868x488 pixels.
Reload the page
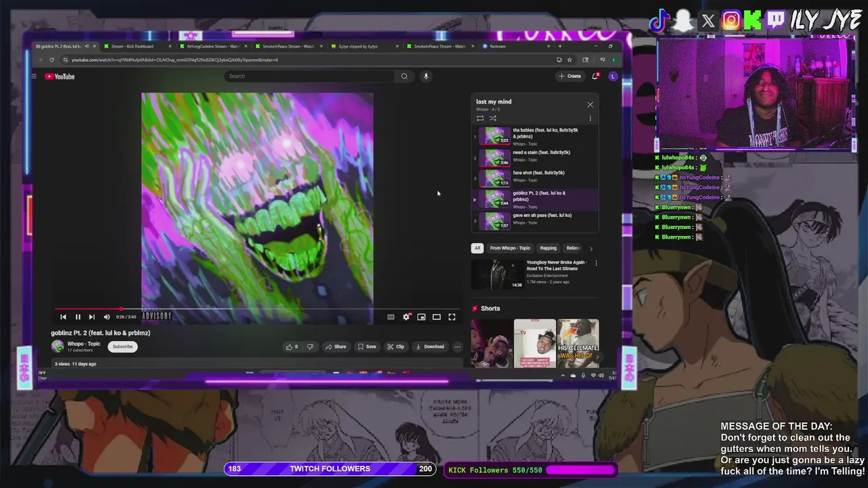[x=52, y=60]
